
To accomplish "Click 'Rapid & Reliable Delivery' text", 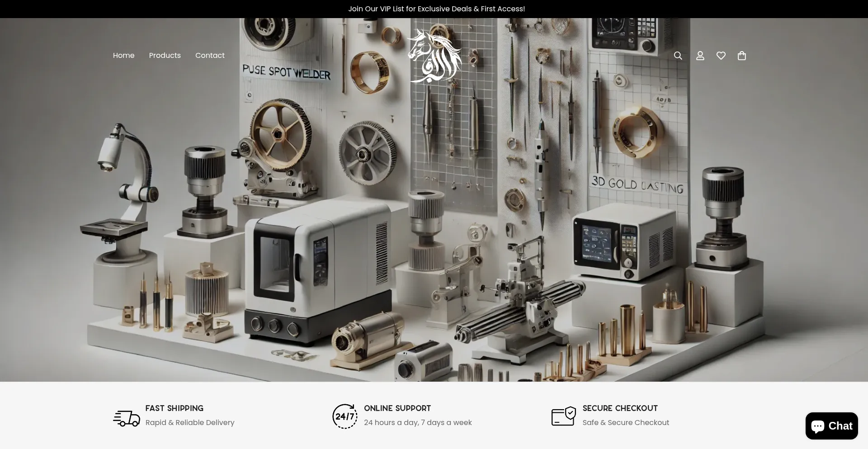I will 190,423.
